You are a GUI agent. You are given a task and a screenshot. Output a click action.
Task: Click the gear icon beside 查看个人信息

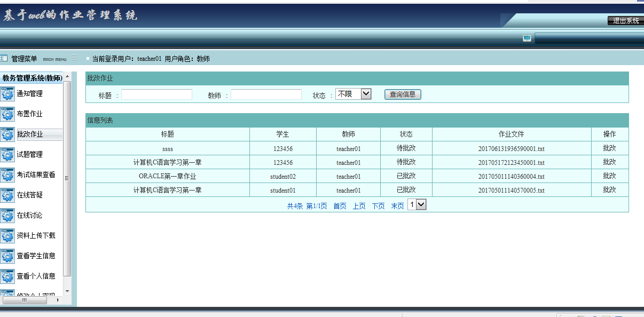(7, 276)
